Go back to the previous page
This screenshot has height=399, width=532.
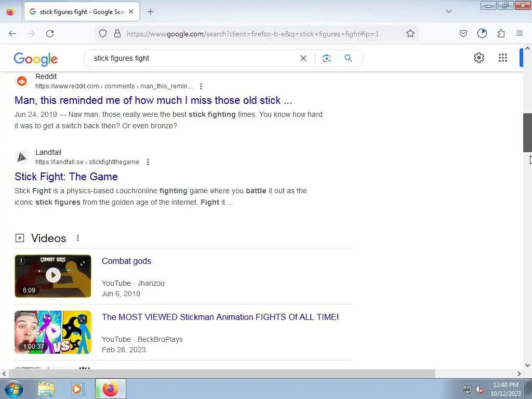click(x=12, y=34)
